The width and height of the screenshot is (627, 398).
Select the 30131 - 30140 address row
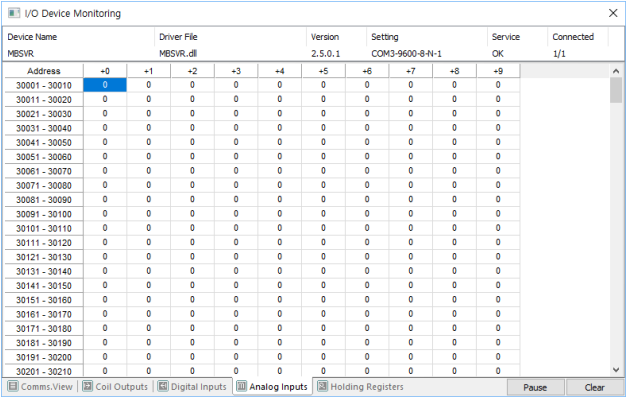click(x=44, y=271)
